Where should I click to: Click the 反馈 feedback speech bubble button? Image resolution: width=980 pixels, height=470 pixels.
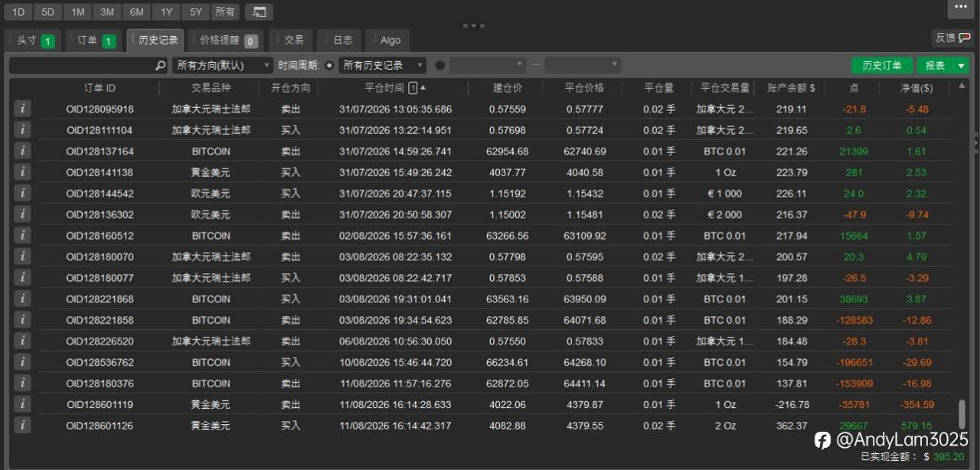click(x=953, y=38)
